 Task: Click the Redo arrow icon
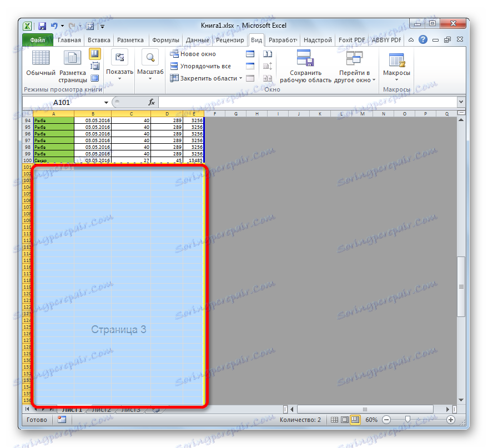(x=72, y=26)
